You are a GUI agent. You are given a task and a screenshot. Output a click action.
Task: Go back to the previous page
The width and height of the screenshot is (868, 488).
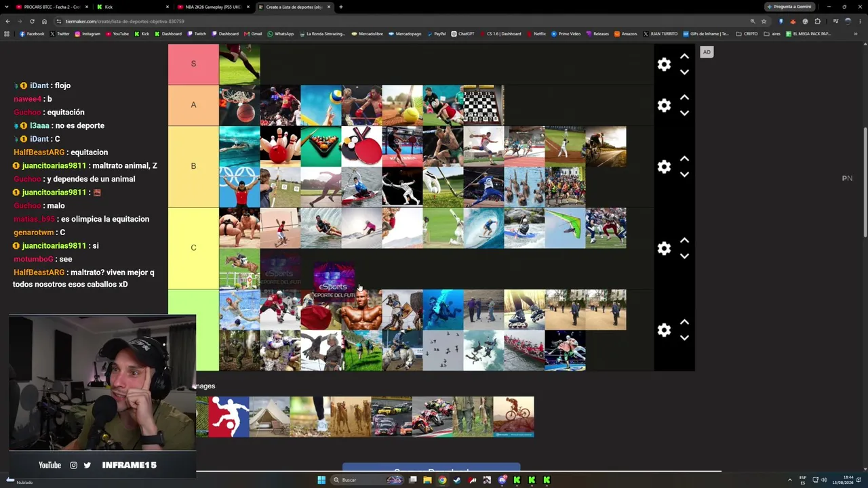tap(7, 21)
